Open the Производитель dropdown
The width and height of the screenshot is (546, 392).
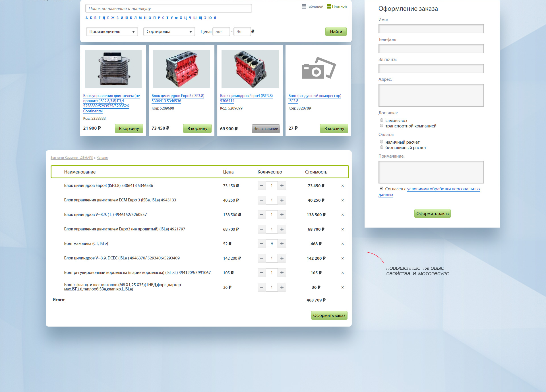[112, 32]
